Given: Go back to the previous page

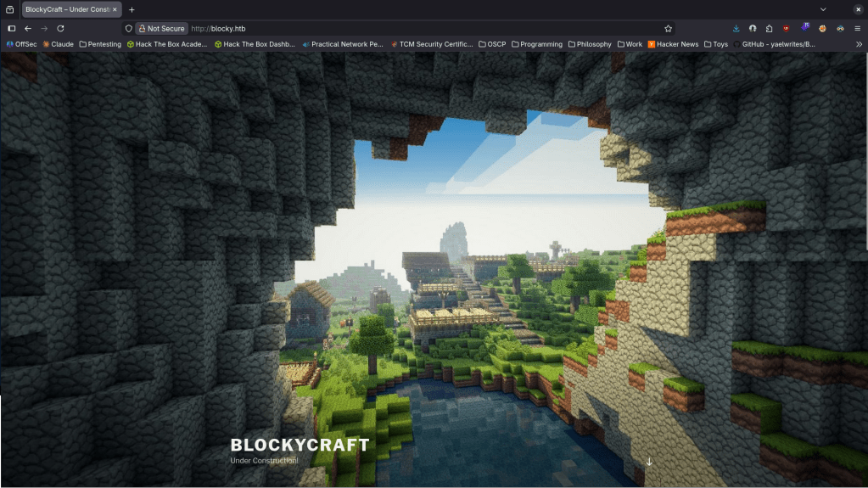Looking at the screenshot, I should click(x=28, y=28).
